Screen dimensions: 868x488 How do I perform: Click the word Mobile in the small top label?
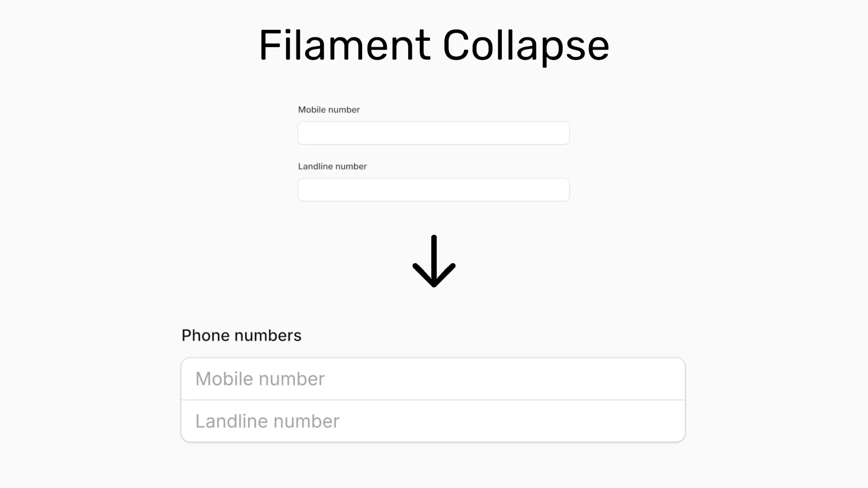[311, 110]
